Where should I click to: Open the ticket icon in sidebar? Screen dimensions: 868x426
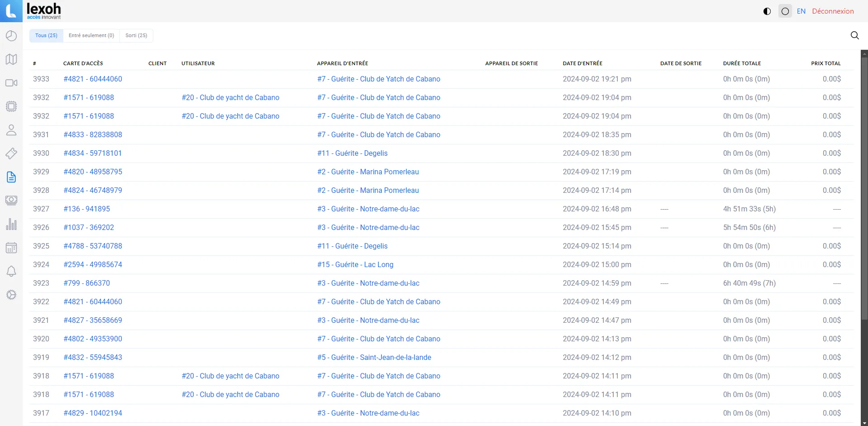[x=11, y=153]
